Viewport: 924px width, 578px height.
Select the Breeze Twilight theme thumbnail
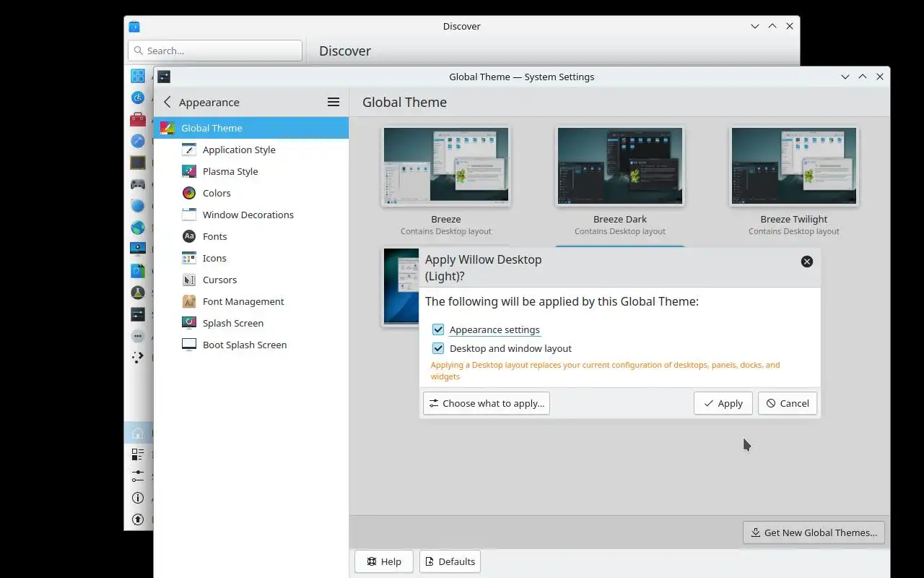(x=794, y=166)
